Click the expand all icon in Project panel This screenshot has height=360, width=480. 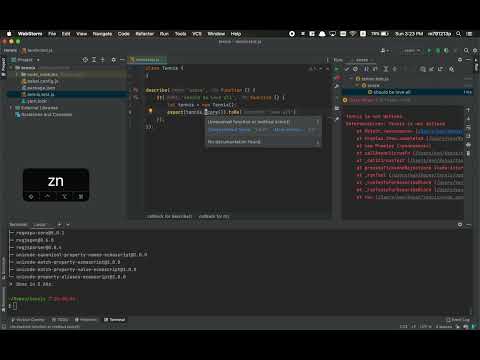click(94, 60)
